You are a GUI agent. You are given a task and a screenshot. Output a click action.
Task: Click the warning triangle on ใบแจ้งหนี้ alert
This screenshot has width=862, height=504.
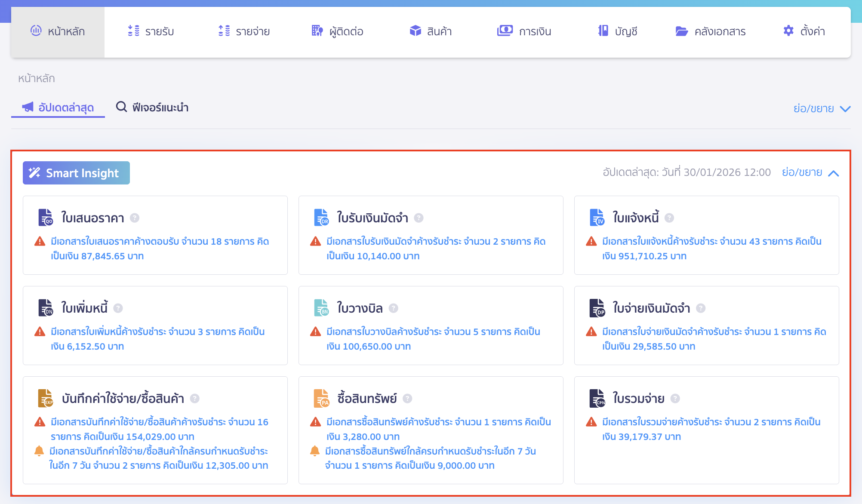click(x=591, y=241)
